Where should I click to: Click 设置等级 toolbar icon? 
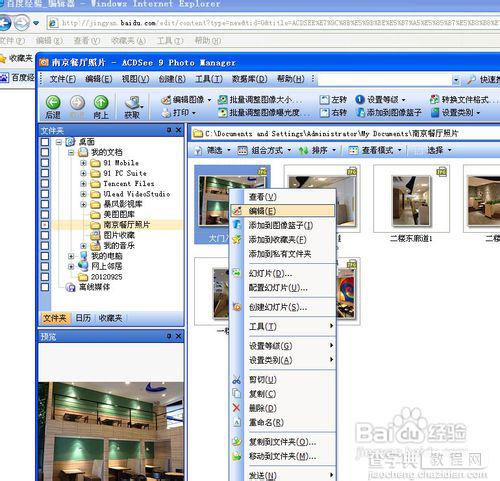pyautogui.click(x=360, y=99)
